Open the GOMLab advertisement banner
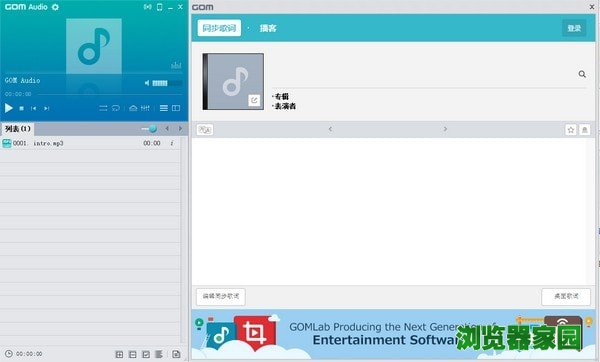Screen dimensions: 600x362 pos(393,334)
